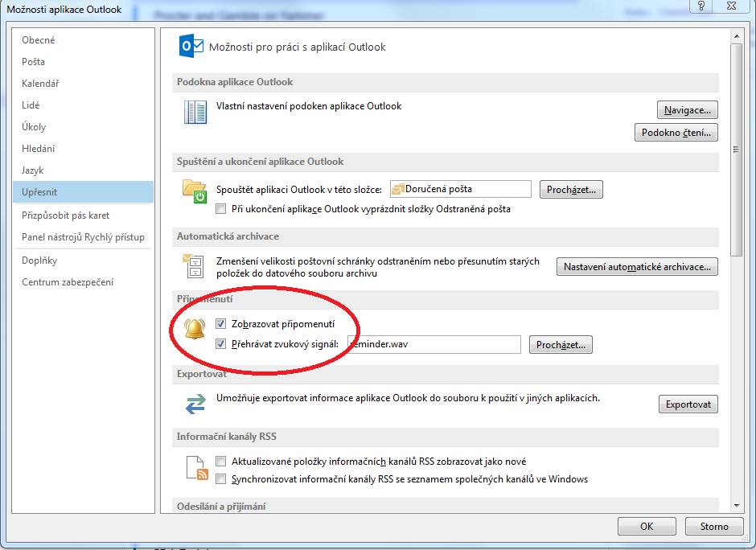756x550 pixels.
Task: Click the Outlook logo icon in header
Action: [x=191, y=47]
